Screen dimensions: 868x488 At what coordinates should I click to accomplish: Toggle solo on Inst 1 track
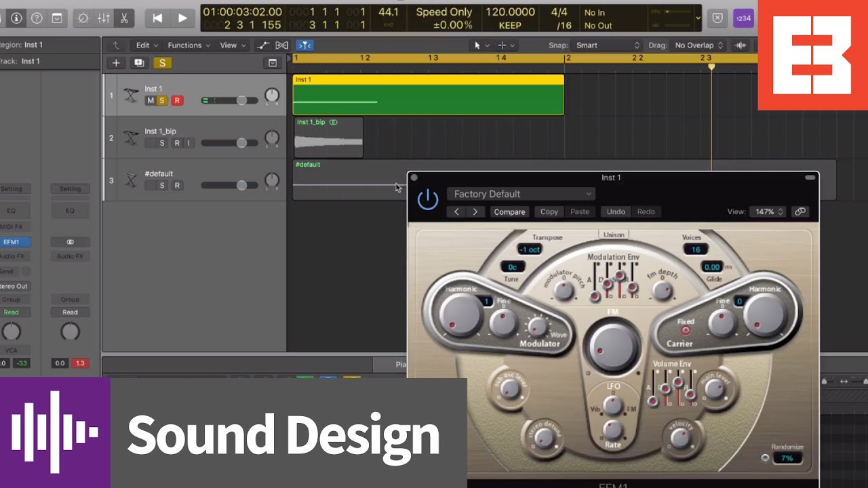click(x=162, y=100)
